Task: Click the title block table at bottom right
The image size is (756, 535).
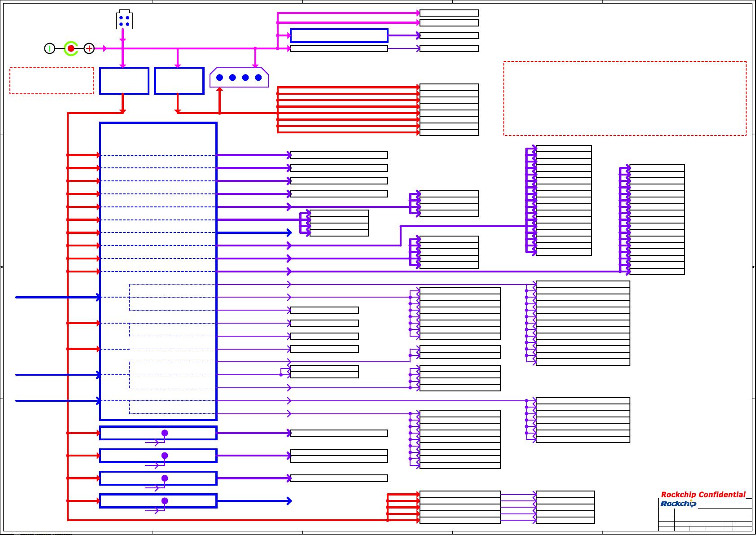Action: pos(705,521)
